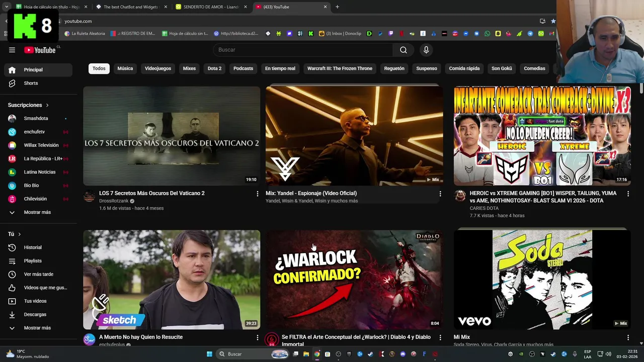Open Ver más tarde list
The height and width of the screenshot is (362, 644).
tap(38, 274)
